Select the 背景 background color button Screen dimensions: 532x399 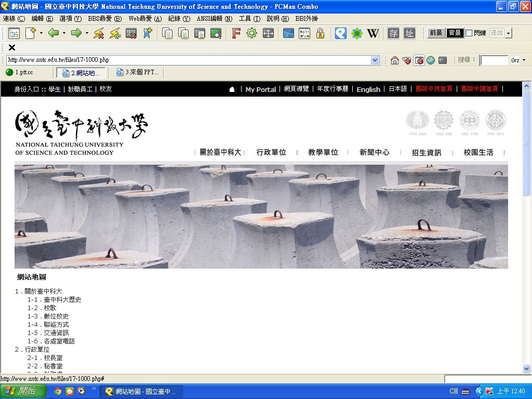coord(455,33)
